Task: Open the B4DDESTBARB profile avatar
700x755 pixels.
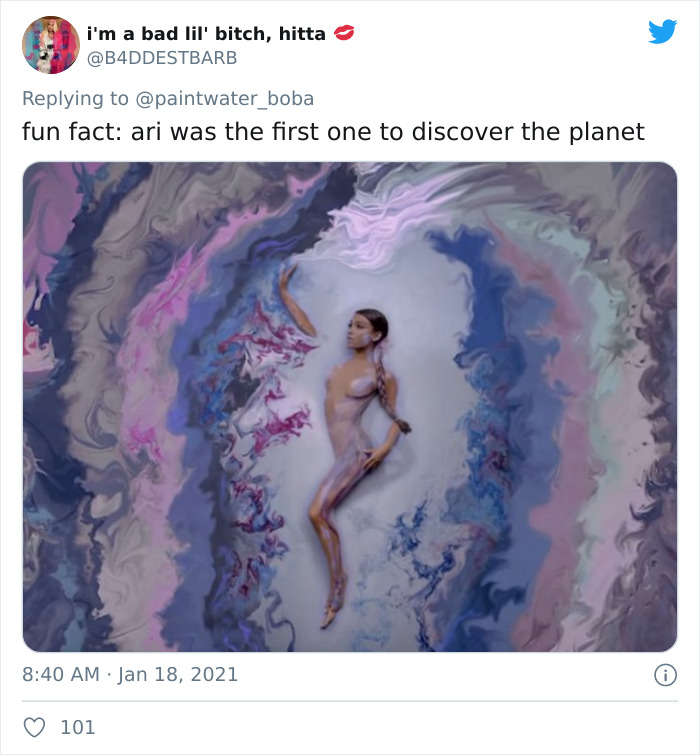Action: coord(50,45)
